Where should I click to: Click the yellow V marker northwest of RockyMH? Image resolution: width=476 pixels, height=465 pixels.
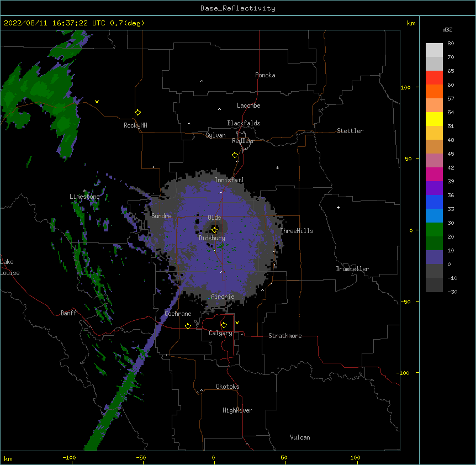(x=97, y=102)
